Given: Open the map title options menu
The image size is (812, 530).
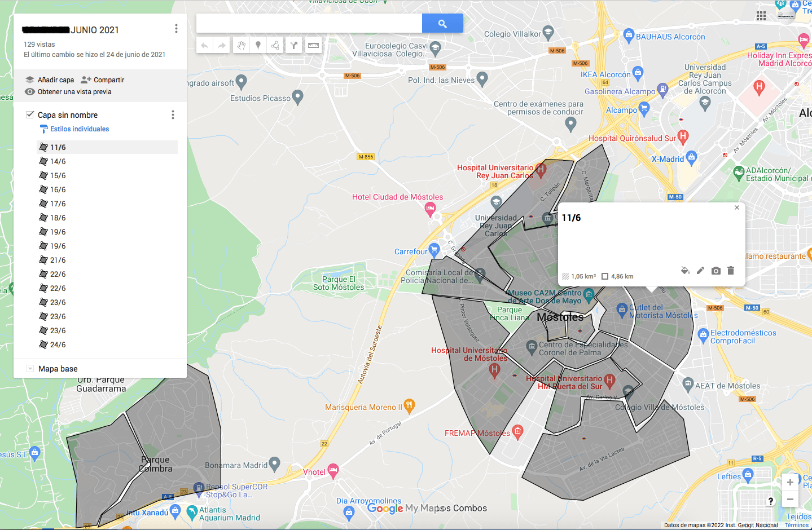Looking at the screenshot, I should (176, 29).
